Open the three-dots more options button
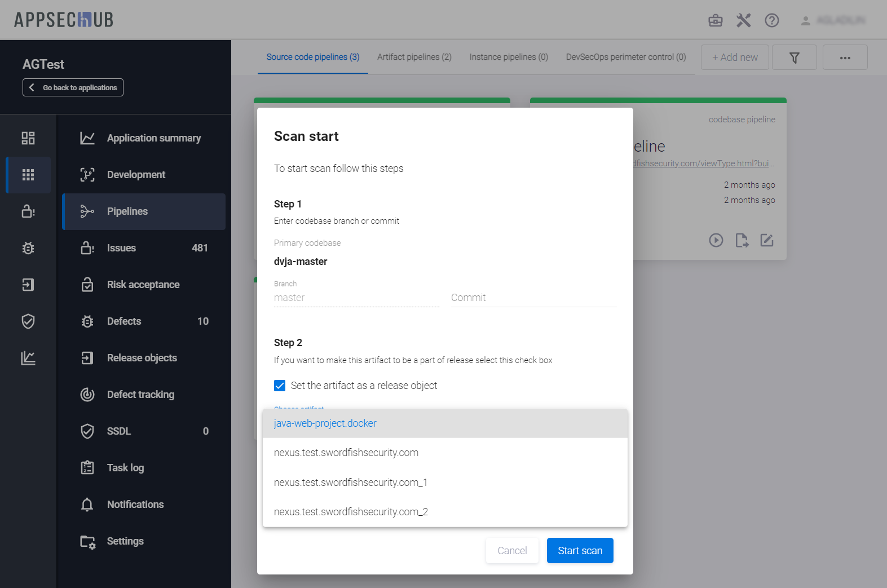887x588 pixels. 845,58
